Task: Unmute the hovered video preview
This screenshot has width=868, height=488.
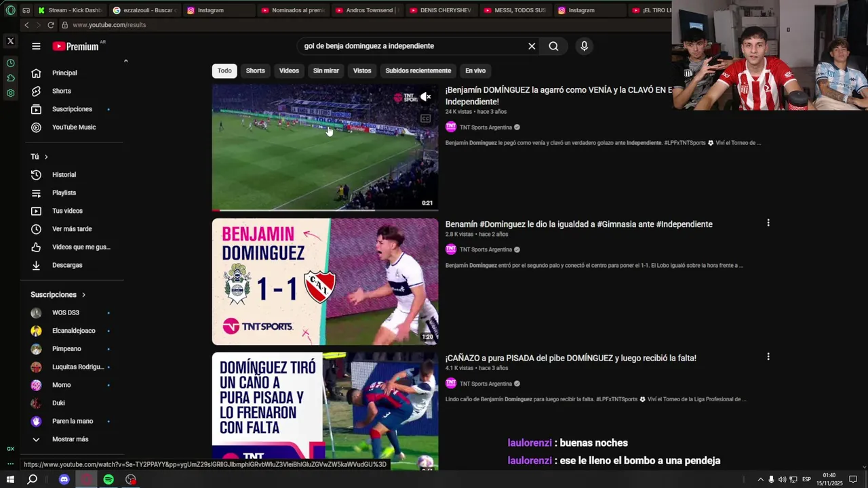Action: coord(425,97)
